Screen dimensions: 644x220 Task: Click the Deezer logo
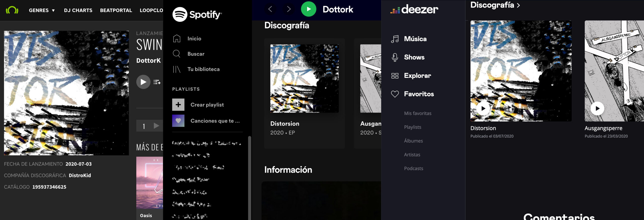click(x=414, y=10)
